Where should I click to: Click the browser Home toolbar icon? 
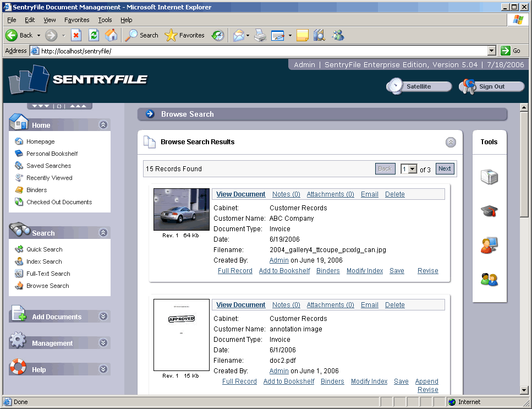click(111, 35)
